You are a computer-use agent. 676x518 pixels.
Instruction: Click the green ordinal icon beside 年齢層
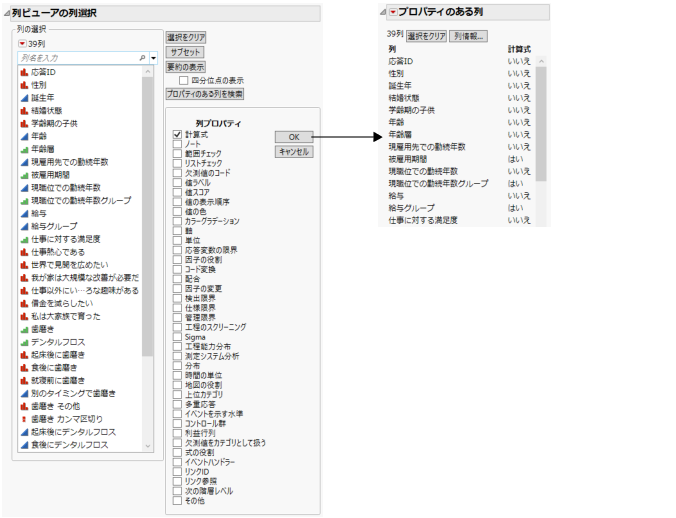pos(25,150)
